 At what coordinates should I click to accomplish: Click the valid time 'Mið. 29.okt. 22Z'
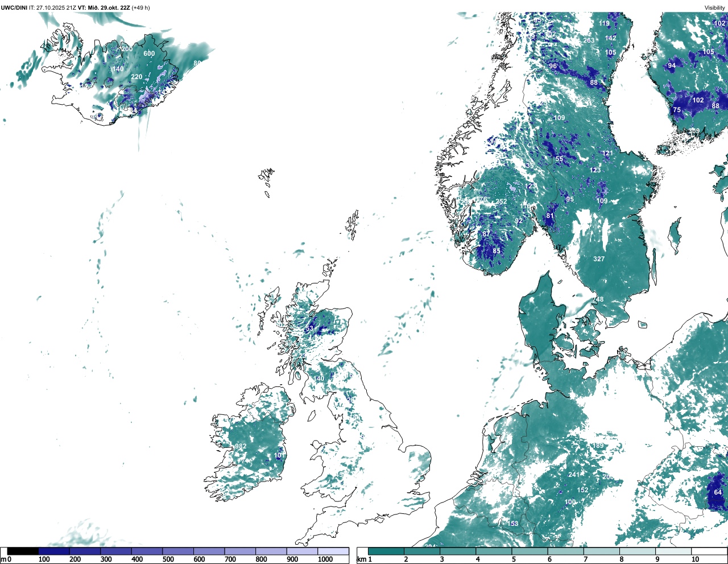pos(109,7)
